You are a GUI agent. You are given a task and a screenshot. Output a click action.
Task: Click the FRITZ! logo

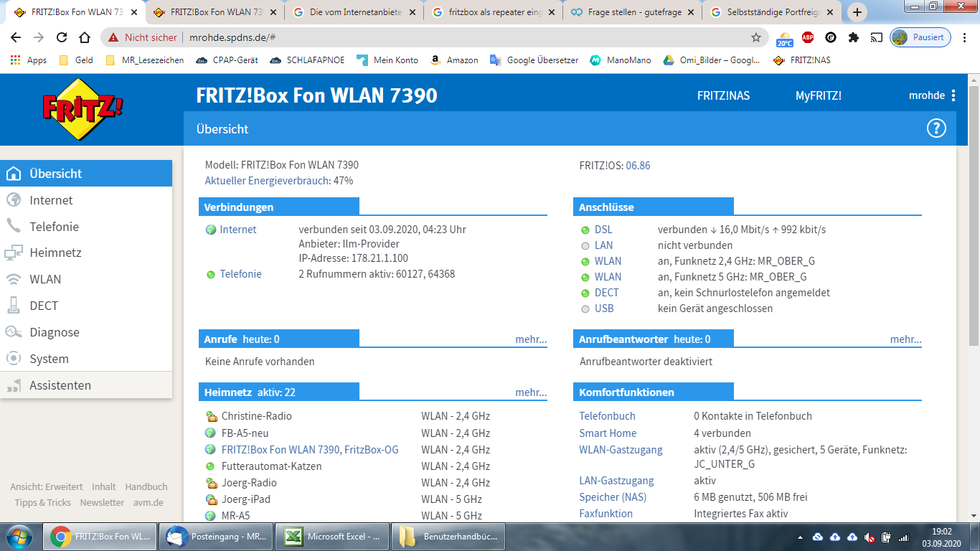[x=83, y=109]
